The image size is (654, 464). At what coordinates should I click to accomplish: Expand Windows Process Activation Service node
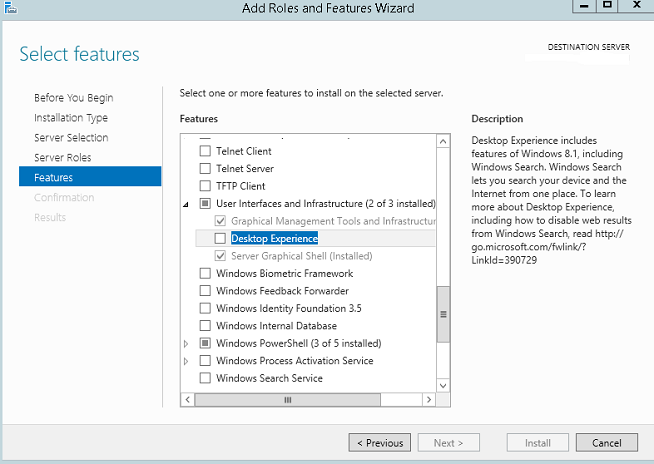(186, 361)
